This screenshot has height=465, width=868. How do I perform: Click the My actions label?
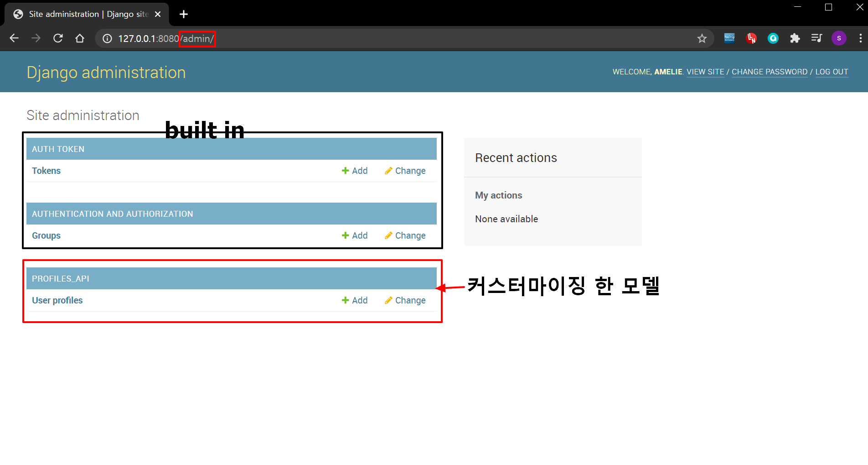point(499,195)
